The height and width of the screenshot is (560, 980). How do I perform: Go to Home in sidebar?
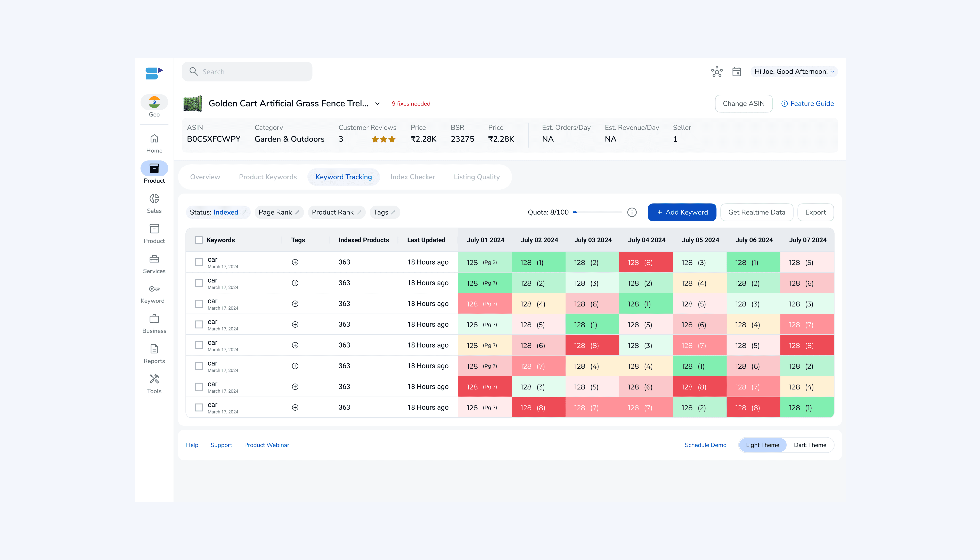pos(154,143)
